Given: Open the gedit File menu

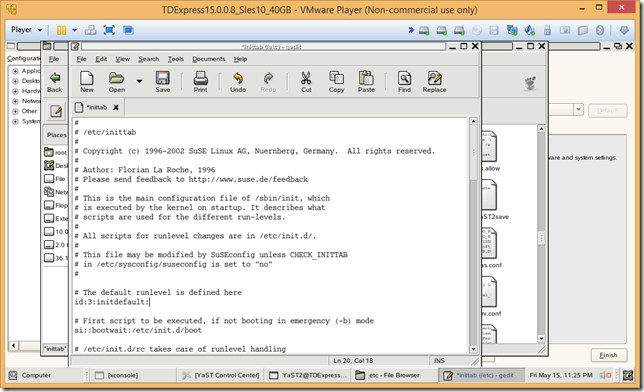Looking at the screenshot, I should [81, 59].
